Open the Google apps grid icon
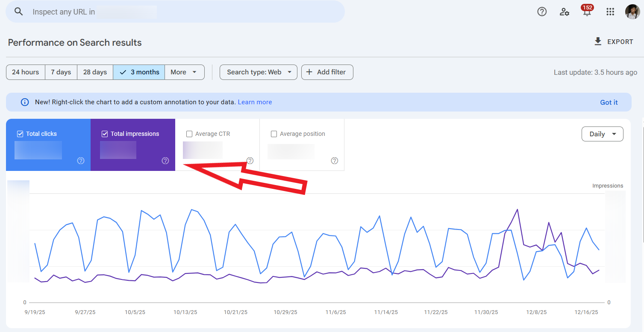The width and height of the screenshot is (644, 332). pos(610,12)
